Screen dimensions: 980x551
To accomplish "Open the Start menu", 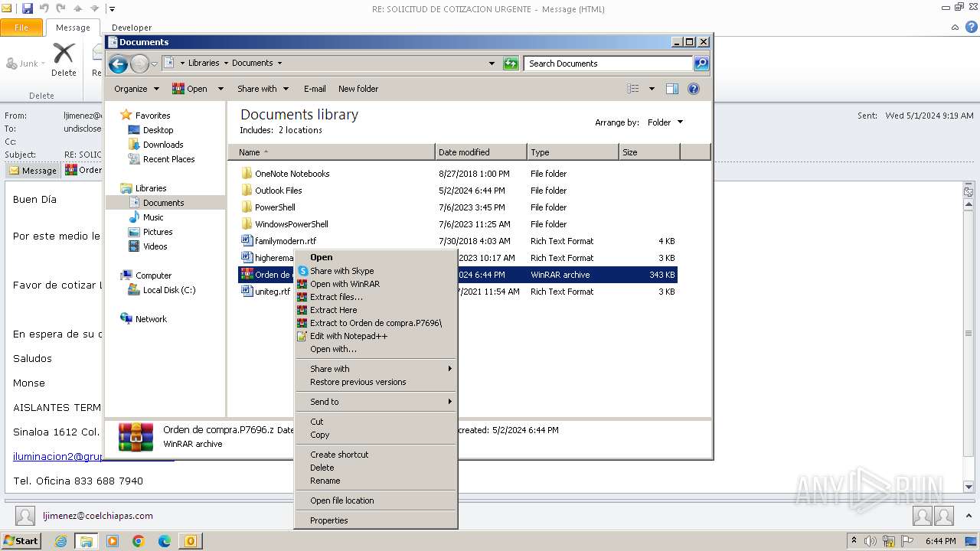I will tap(21, 541).
